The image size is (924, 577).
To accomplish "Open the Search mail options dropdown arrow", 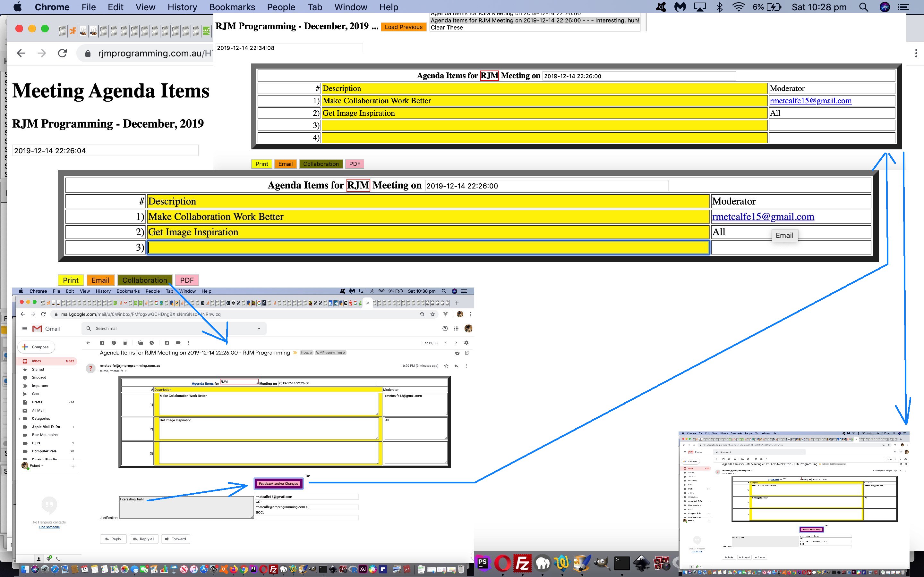I will tap(259, 329).
